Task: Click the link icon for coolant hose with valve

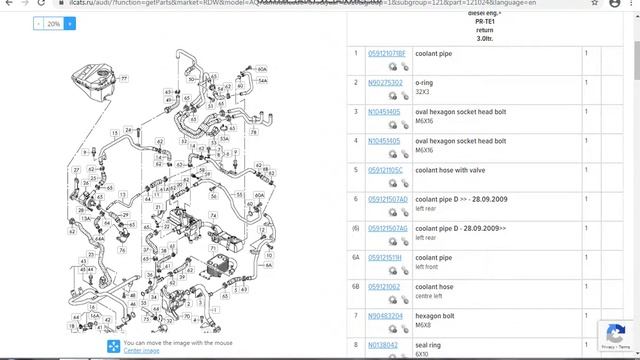Action: [x=404, y=183]
